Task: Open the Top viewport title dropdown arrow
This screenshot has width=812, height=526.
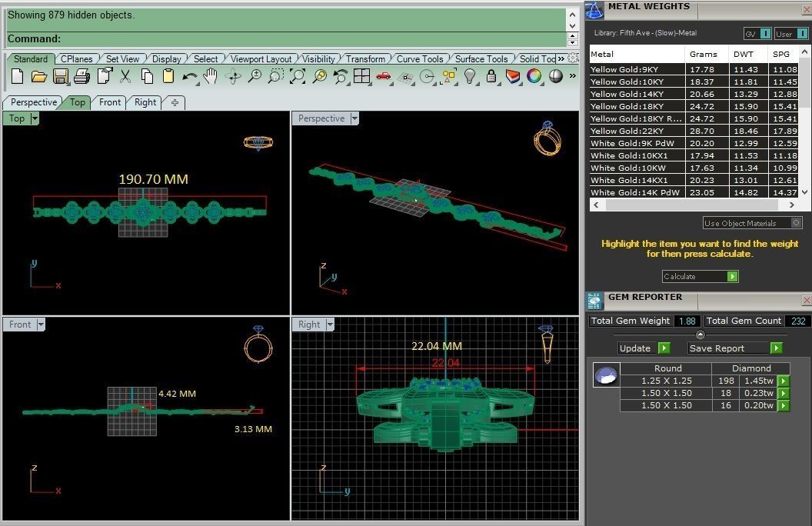Action: click(35, 118)
